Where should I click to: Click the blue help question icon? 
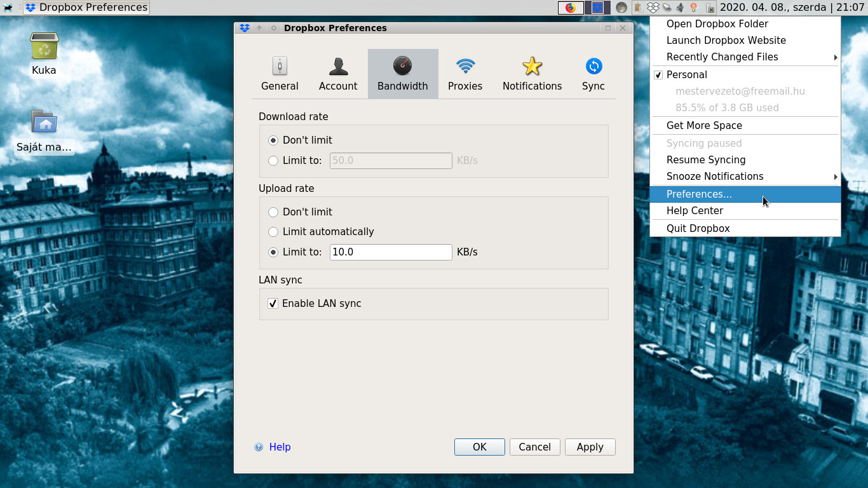(x=259, y=447)
